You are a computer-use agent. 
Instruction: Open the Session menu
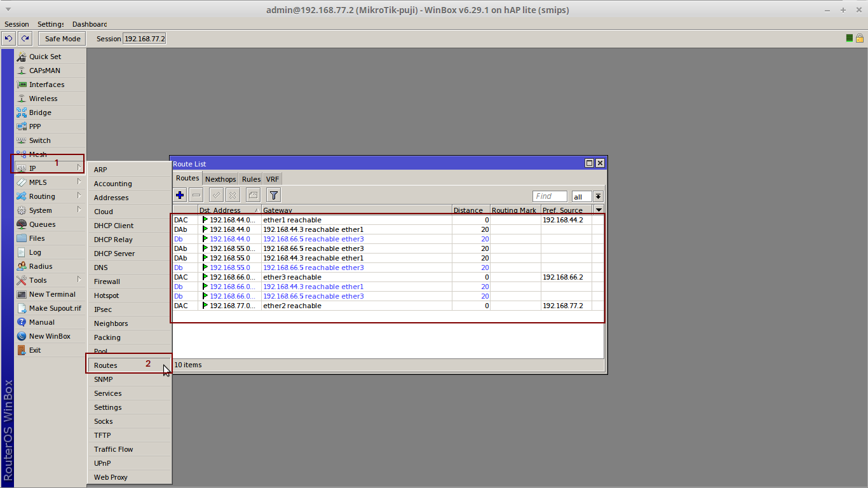[17, 24]
